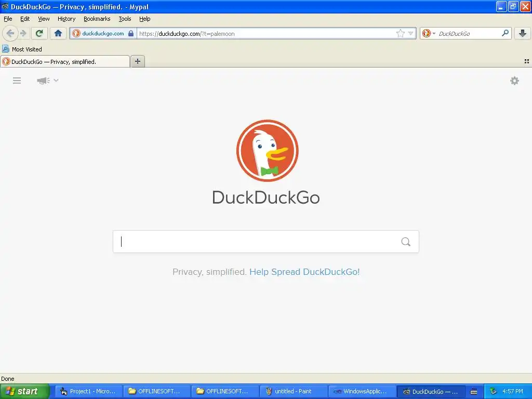Open the Help menu
This screenshot has height=399, width=532.
(x=144, y=19)
